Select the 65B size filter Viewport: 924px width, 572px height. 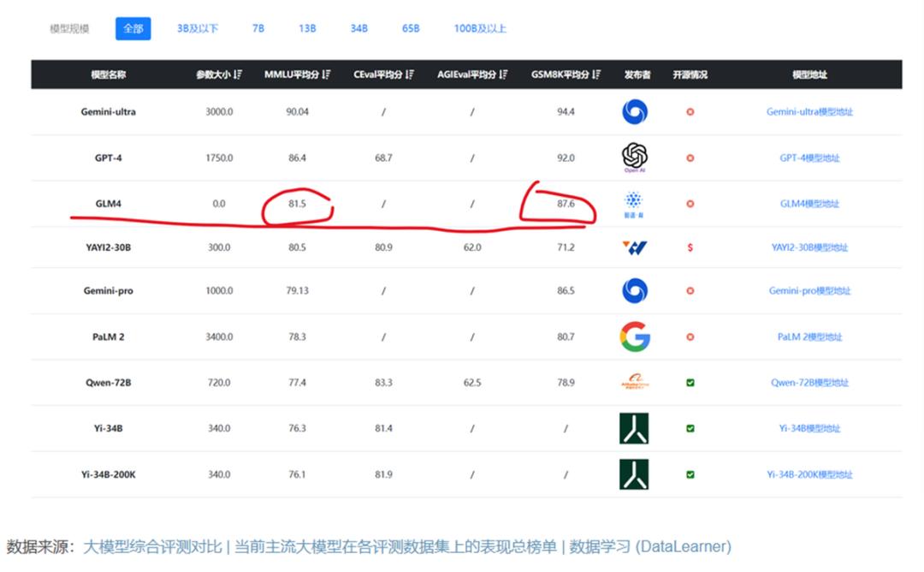[x=411, y=28]
